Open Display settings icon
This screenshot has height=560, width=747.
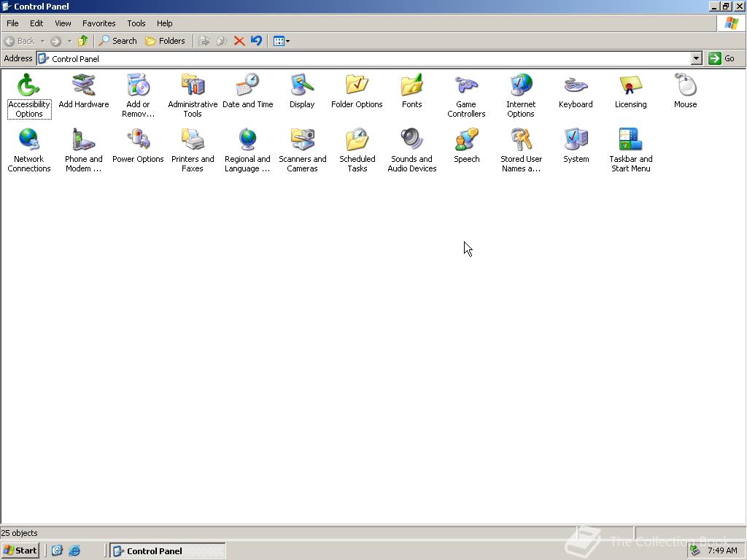click(x=302, y=91)
